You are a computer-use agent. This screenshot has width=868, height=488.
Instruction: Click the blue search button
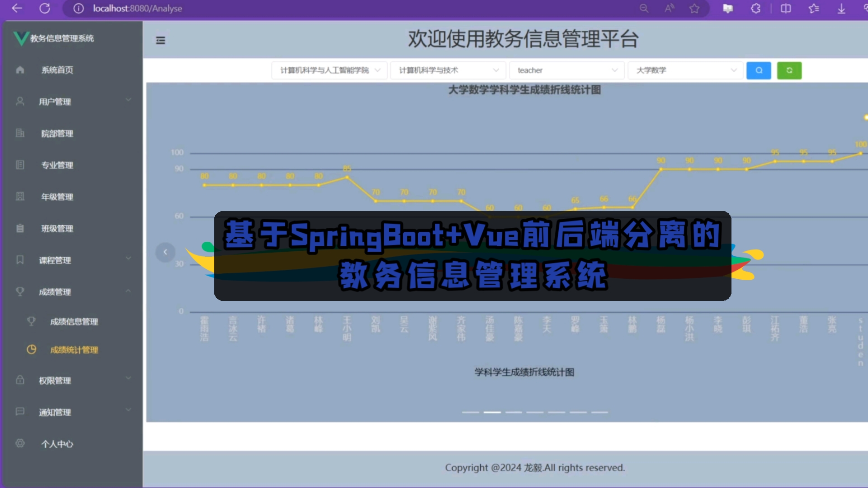(x=759, y=70)
